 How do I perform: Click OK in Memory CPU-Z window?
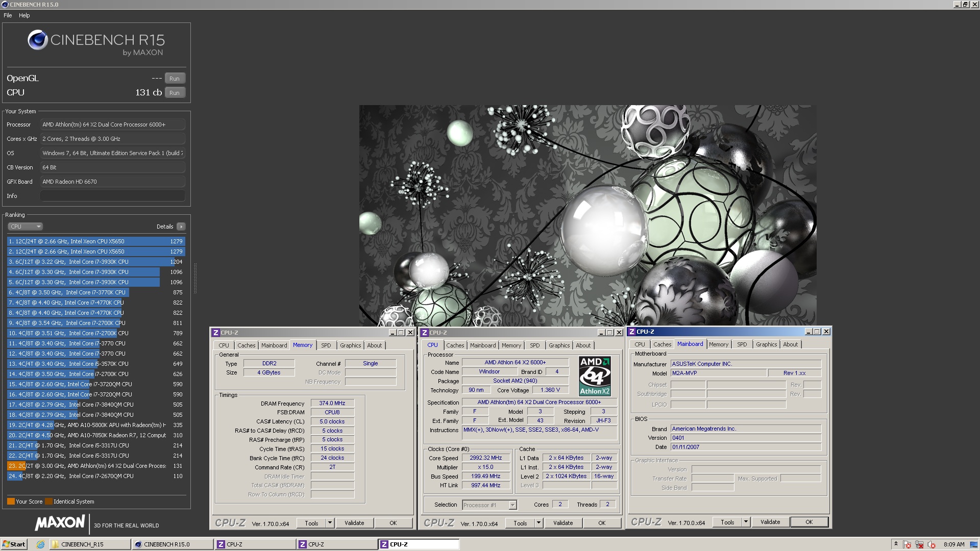[x=393, y=523]
